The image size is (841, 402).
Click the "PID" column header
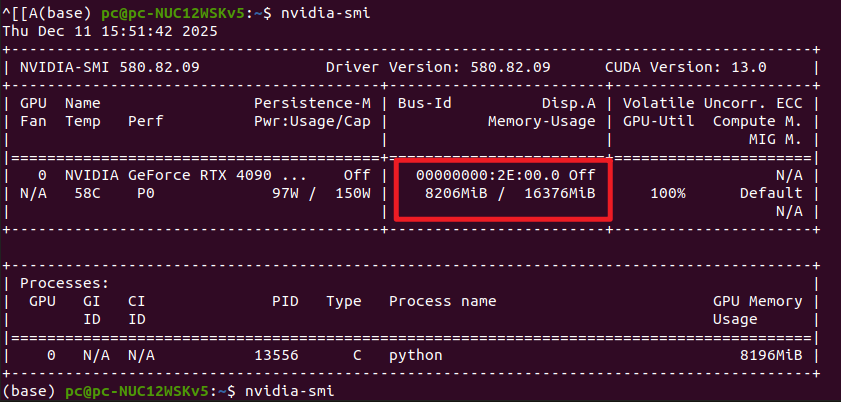tap(285, 301)
